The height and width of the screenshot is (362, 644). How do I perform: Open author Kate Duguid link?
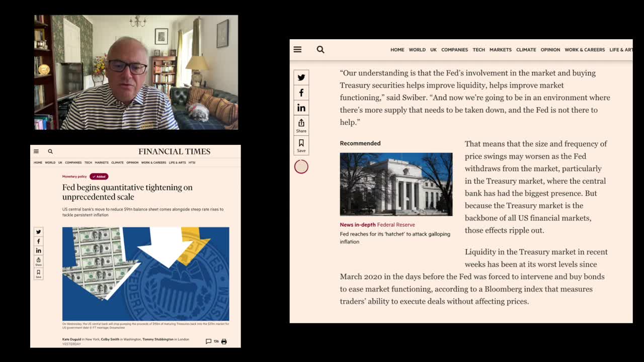tap(71, 339)
